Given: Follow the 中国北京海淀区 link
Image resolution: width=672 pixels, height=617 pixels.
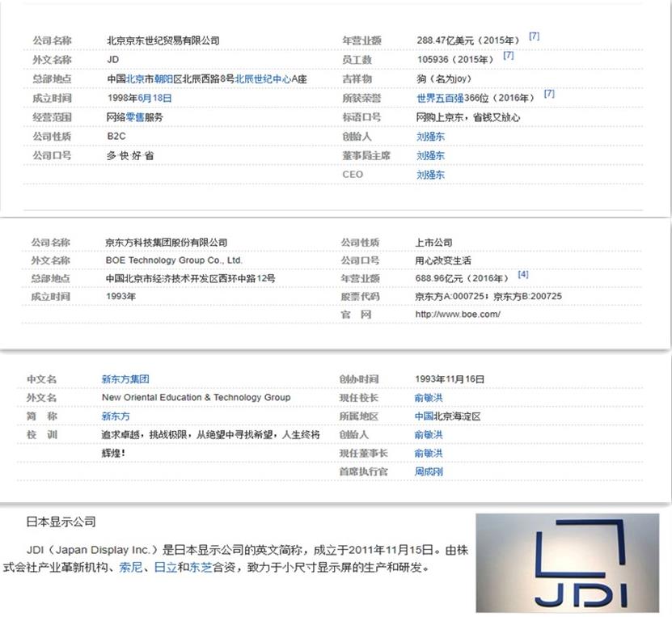Looking at the screenshot, I should pos(447,416).
